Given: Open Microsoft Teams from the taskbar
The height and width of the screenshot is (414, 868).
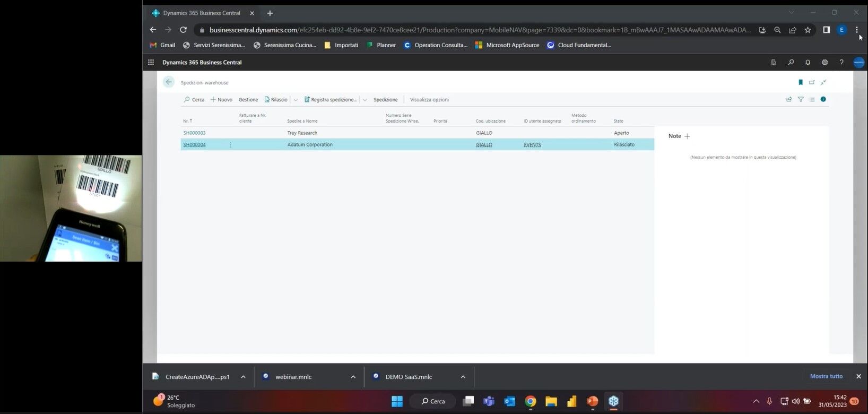Looking at the screenshot, I should [x=489, y=401].
